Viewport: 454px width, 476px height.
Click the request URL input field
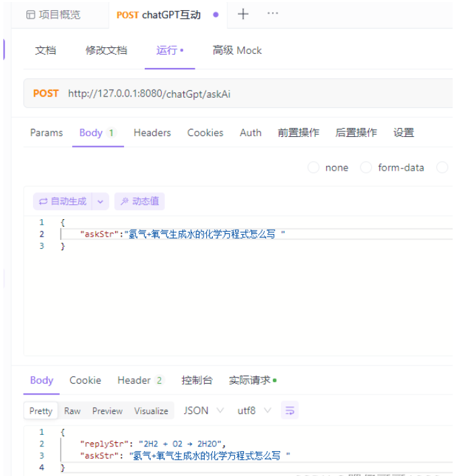point(149,94)
